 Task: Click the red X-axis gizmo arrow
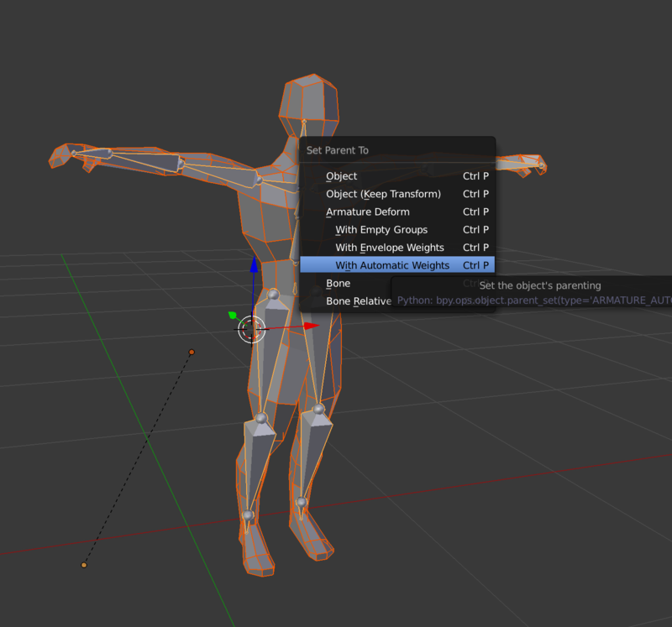click(312, 326)
